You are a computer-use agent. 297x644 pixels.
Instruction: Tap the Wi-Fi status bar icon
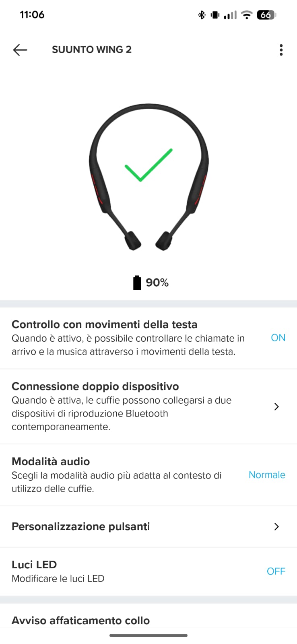pyautogui.click(x=246, y=15)
